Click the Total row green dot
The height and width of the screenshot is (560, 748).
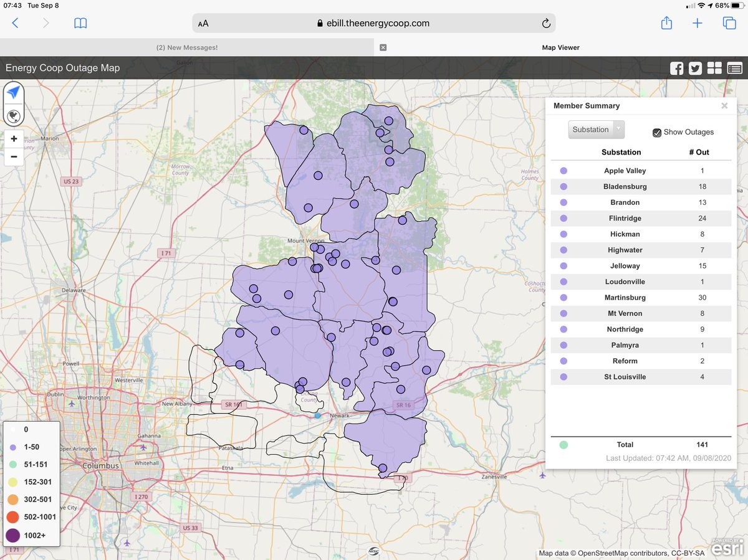coord(563,445)
